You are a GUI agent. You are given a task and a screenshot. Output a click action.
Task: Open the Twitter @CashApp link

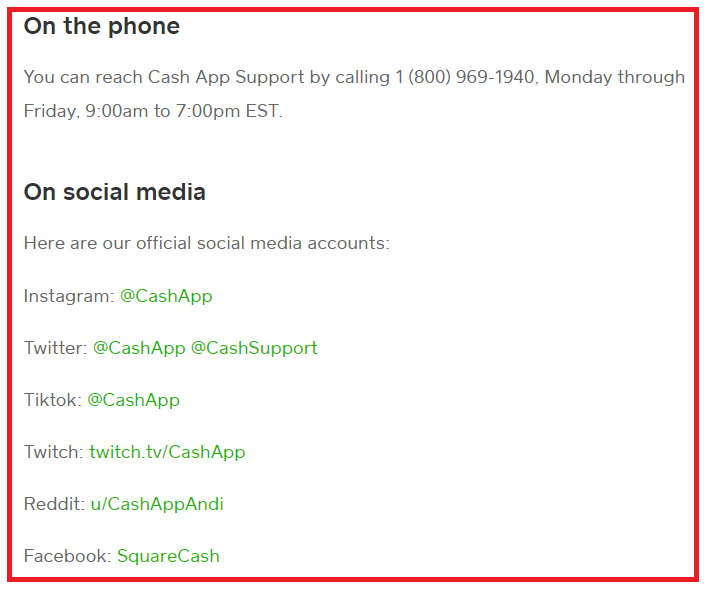[x=139, y=348]
